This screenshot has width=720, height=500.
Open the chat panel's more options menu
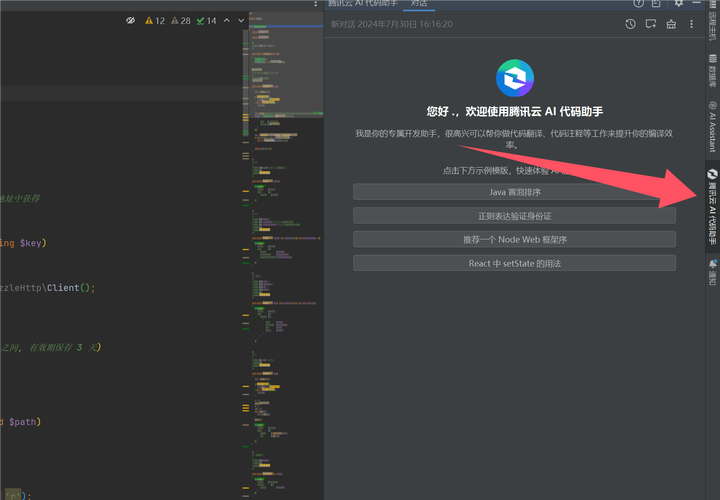(692, 24)
